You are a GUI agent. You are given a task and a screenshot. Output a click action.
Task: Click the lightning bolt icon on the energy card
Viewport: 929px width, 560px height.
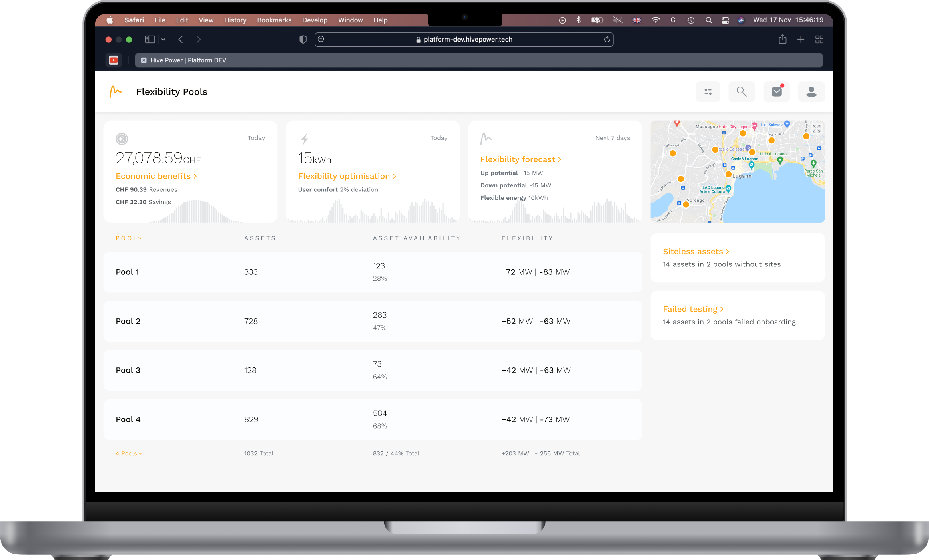point(305,139)
